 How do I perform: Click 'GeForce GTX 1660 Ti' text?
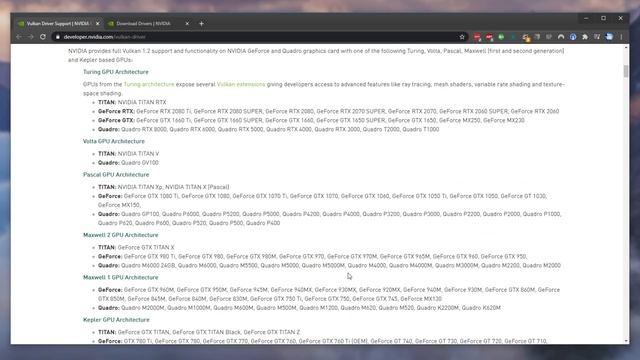tap(163, 120)
